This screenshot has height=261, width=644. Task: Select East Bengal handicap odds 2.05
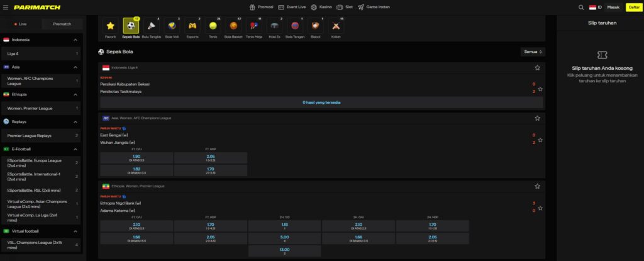coord(211,158)
